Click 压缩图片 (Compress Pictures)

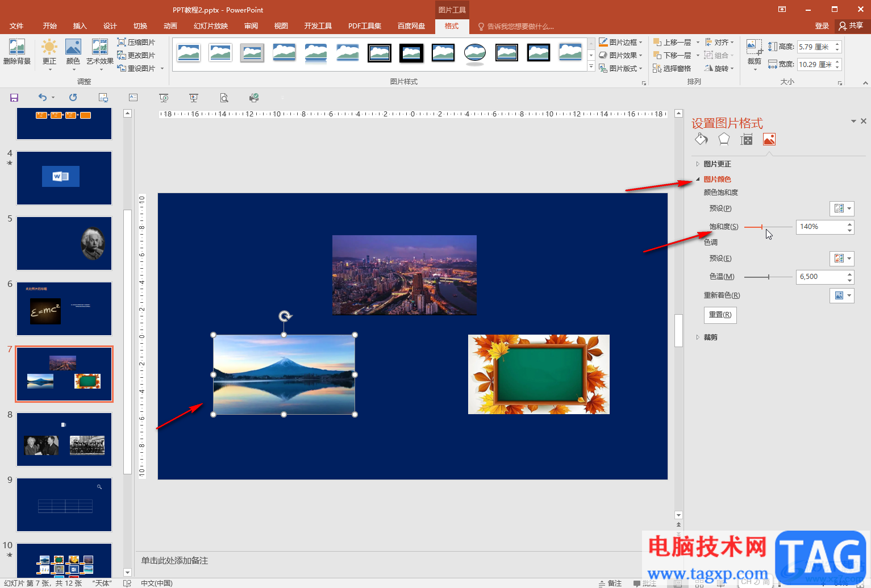click(136, 43)
